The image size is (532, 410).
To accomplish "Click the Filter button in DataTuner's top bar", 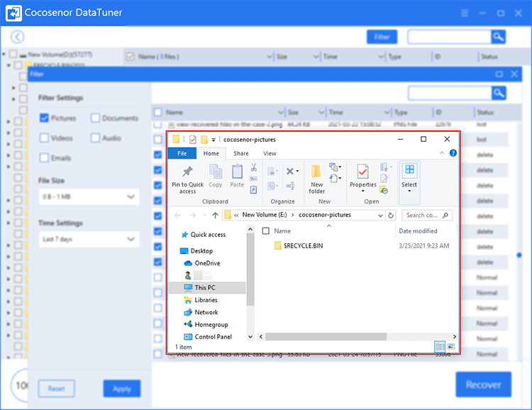I will (382, 37).
